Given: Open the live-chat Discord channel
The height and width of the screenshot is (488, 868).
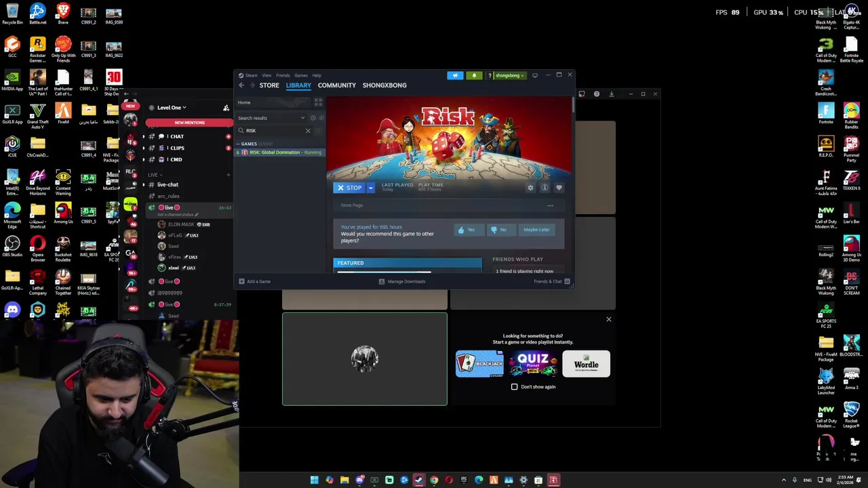Looking at the screenshot, I should click(167, 184).
